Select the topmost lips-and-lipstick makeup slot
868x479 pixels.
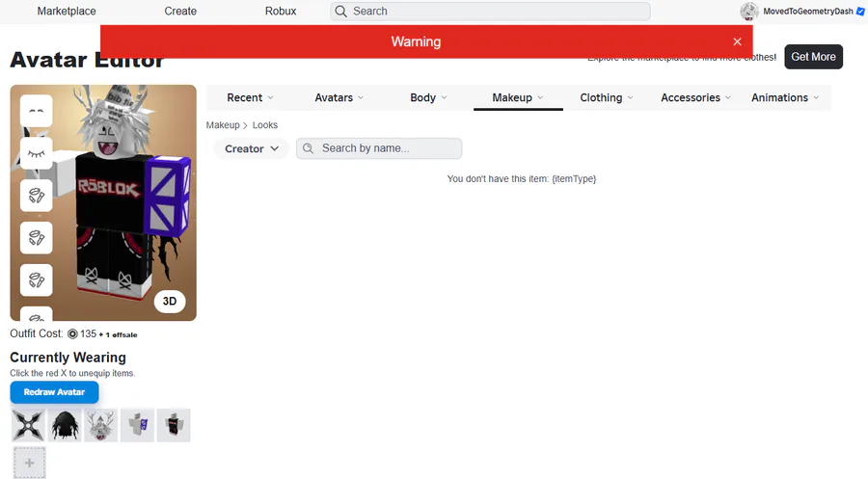(x=37, y=196)
